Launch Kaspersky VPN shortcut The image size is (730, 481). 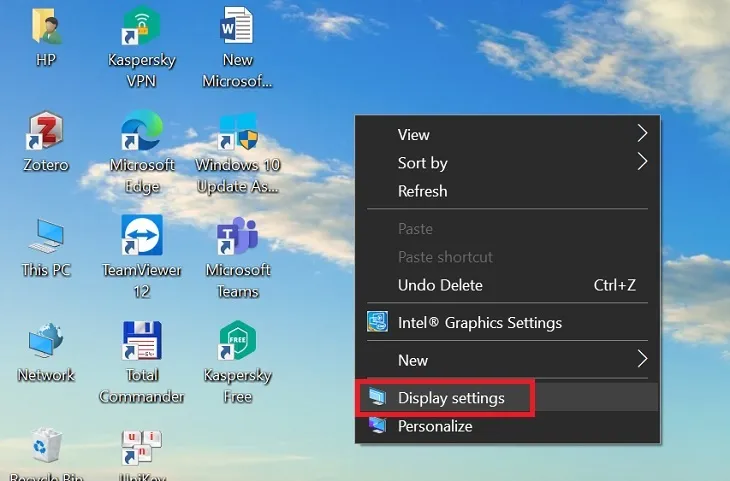coord(142,26)
